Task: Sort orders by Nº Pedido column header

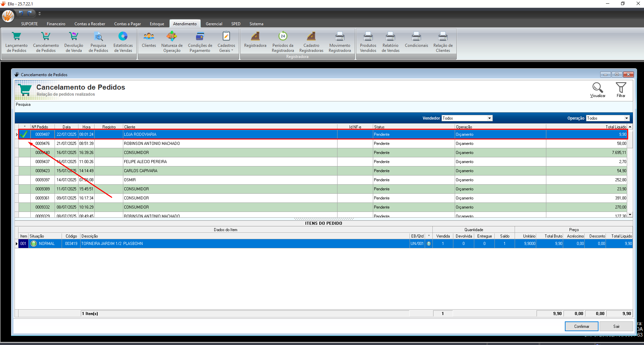Action: 42,127
